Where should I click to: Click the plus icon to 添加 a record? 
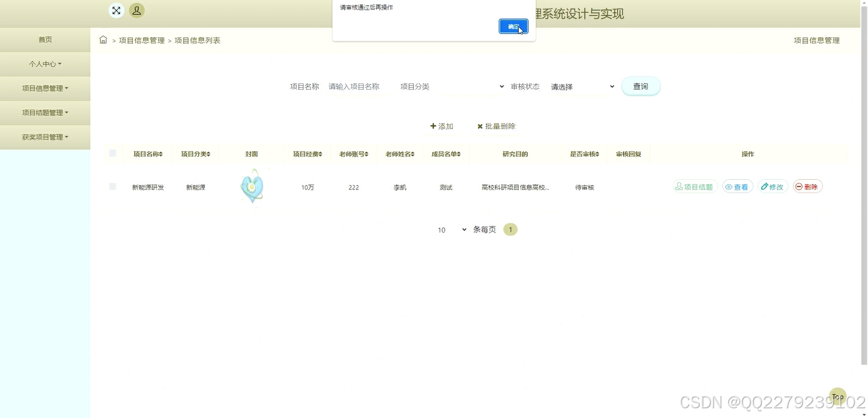click(x=433, y=126)
